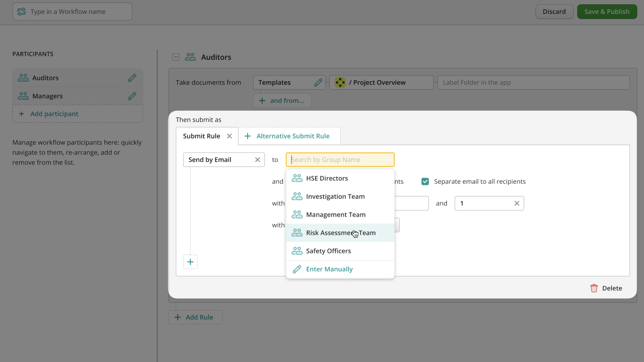This screenshot has height=362, width=644.
Task: Pick Safety Officers from the group list
Action: tap(328, 251)
